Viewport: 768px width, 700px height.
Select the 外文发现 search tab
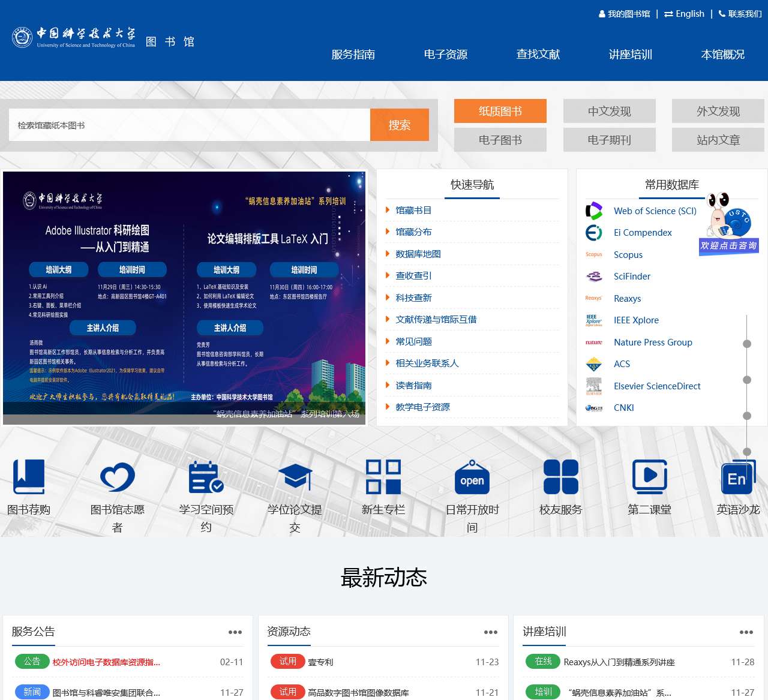718,111
